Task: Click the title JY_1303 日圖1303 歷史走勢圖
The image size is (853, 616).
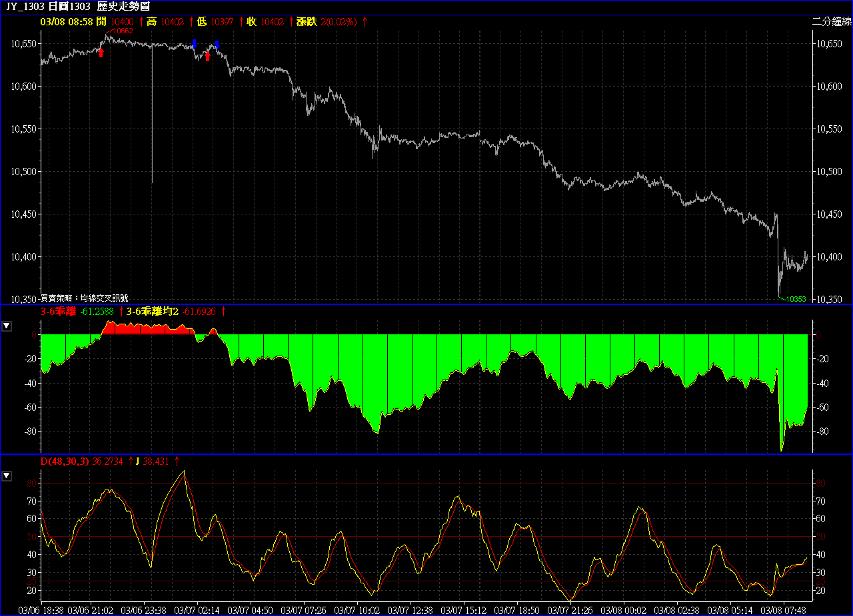Action: [x=78, y=6]
